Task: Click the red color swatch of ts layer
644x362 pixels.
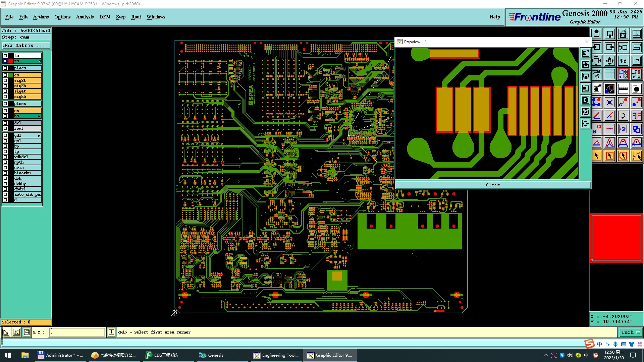Action: tap(11, 61)
